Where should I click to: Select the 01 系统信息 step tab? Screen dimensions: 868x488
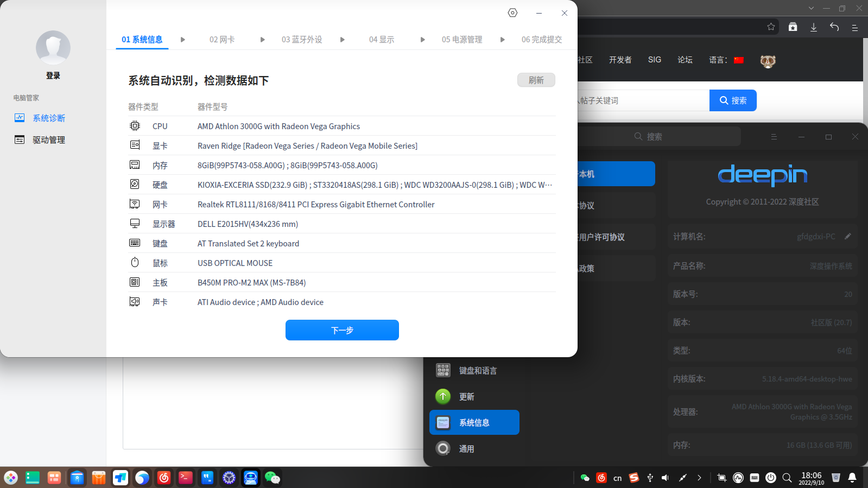(x=142, y=40)
